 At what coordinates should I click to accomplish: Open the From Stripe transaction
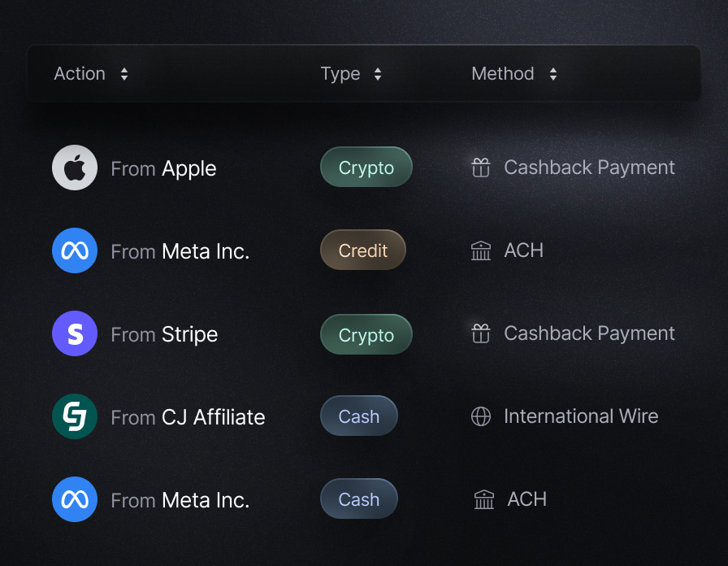coord(164,334)
